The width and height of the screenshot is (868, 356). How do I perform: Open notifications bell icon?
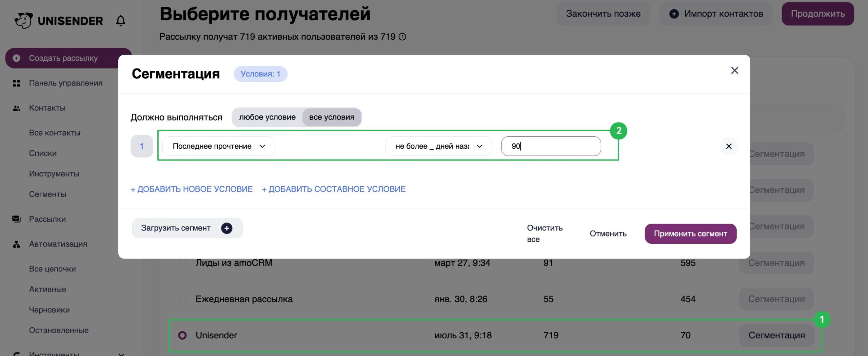click(x=121, y=21)
